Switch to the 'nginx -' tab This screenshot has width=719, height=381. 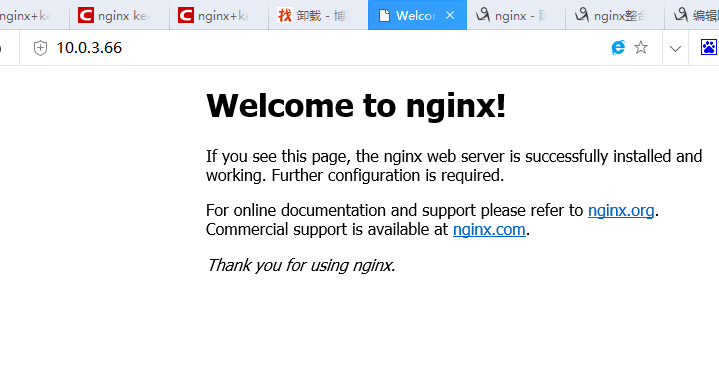[516, 15]
